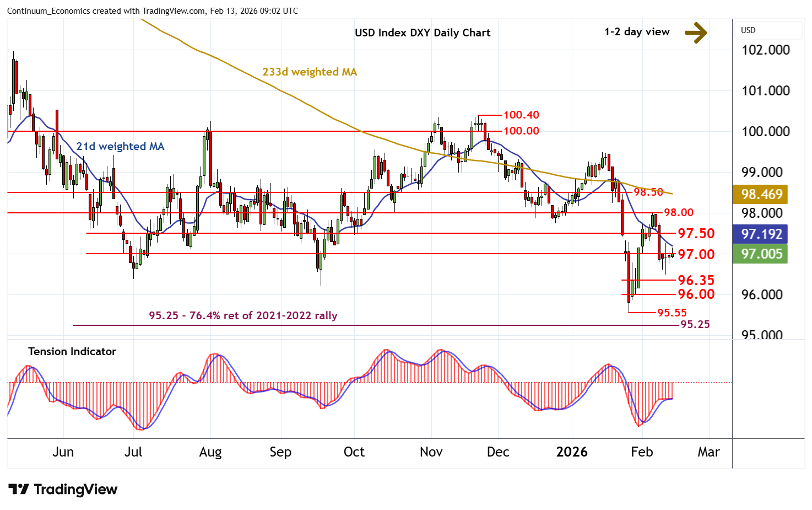Click the 76.4% retracement annotation text
812x510 pixels.
coord(243,315)
